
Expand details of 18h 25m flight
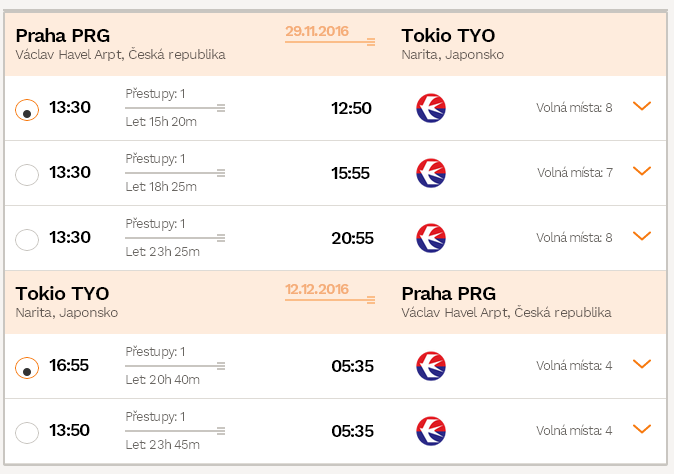[x=642, y=171]
